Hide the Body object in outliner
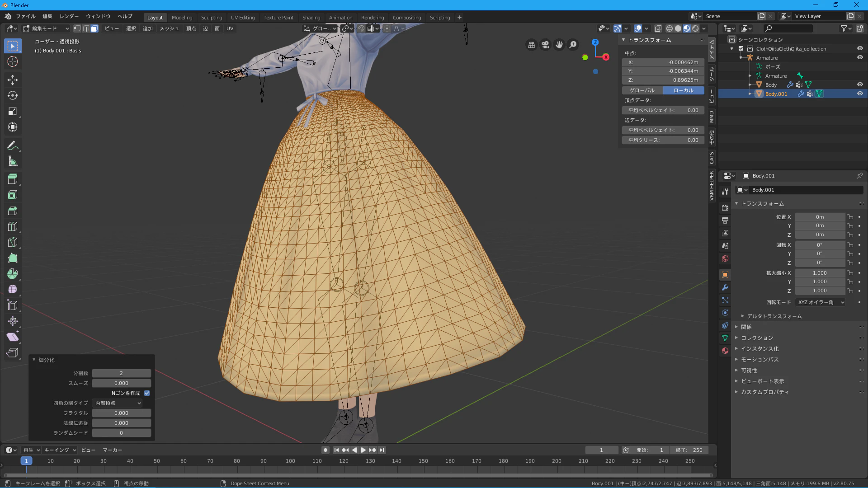This screenshot has width=868, height=488. click(860, 84)
